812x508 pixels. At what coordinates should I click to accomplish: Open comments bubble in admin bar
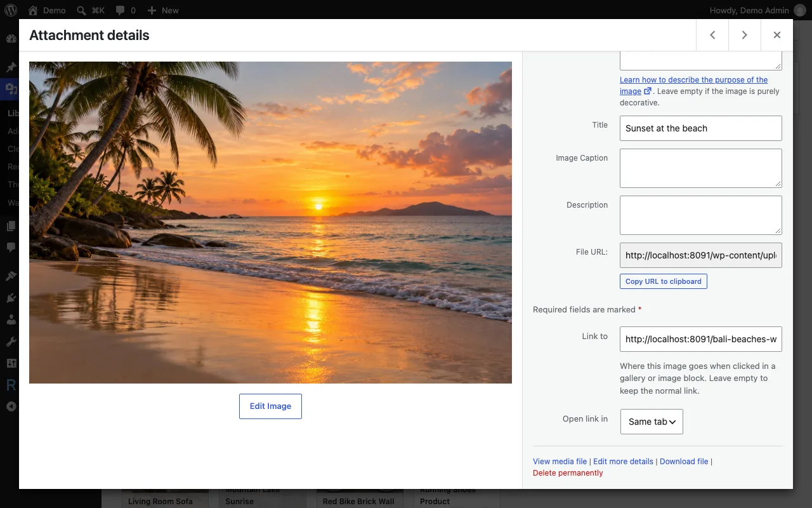125,10
